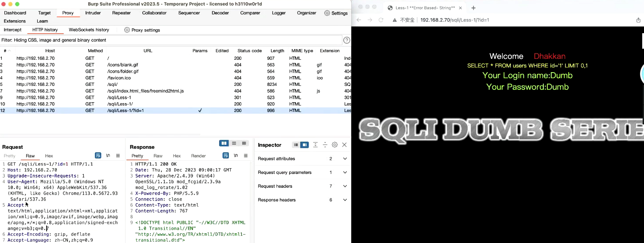Close the Inspector panel
Image resolution: width=644 pixels, height=243 pixels.
(344, 145)
